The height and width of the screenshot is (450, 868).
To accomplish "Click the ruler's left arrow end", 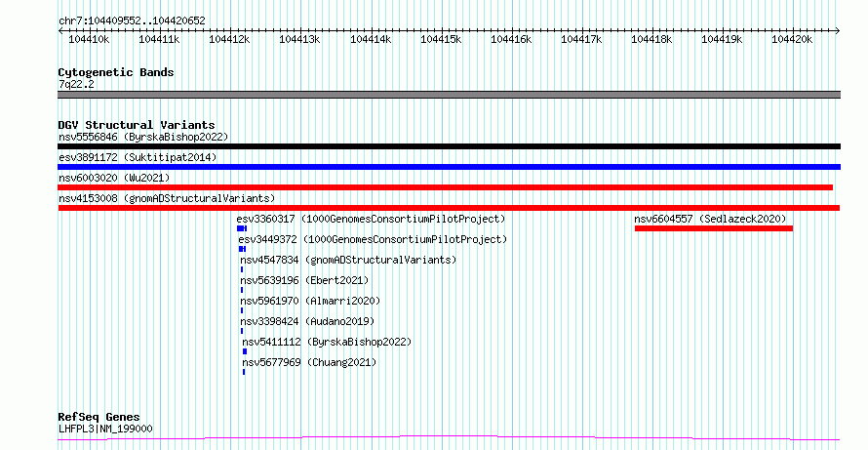I will 60,31.
